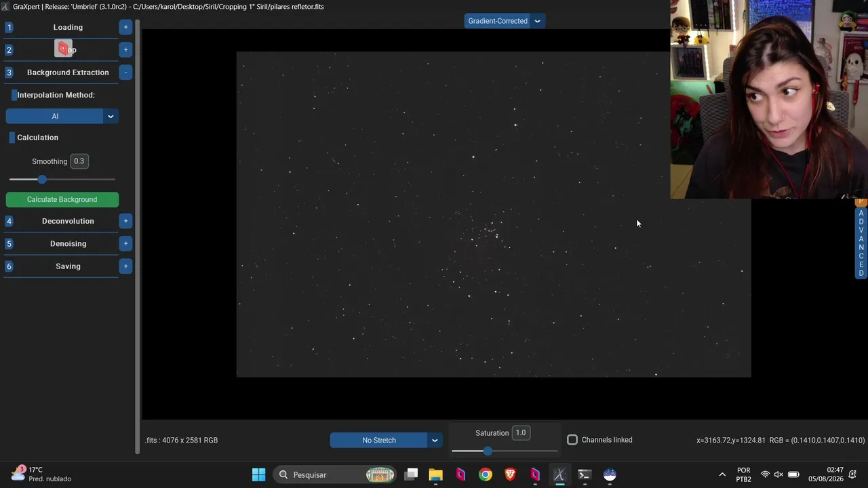Switch to the GraXpert taskbar icon
868x488 pixels.
[x=559, y=474]
